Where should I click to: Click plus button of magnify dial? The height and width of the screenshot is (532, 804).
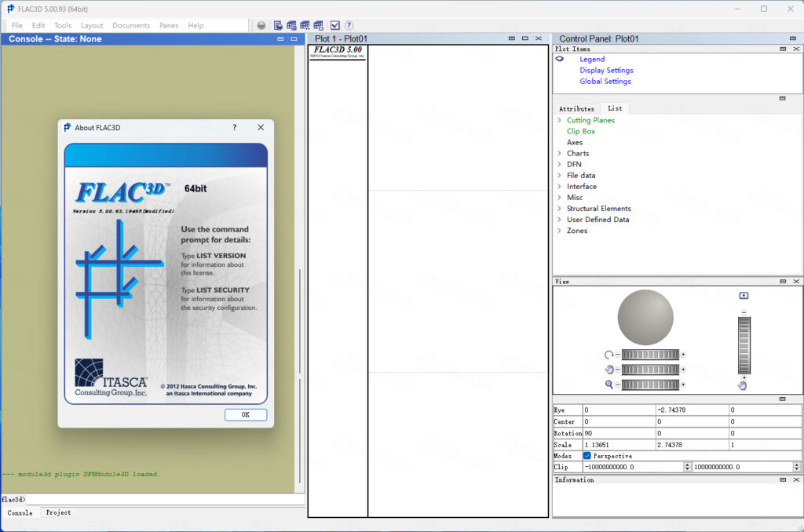coord(683,384)
